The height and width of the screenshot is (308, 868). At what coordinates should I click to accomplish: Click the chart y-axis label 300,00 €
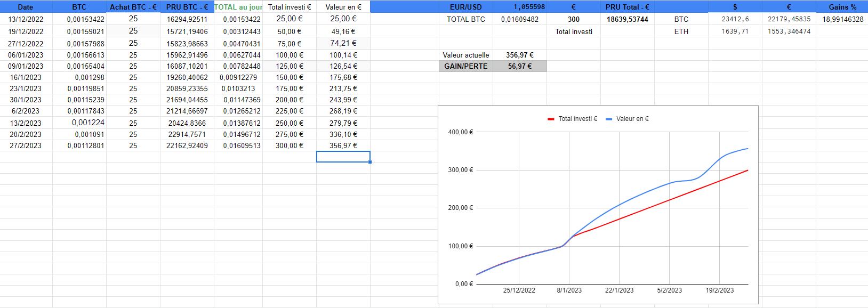pyautogui.click(x=461, y=170)
